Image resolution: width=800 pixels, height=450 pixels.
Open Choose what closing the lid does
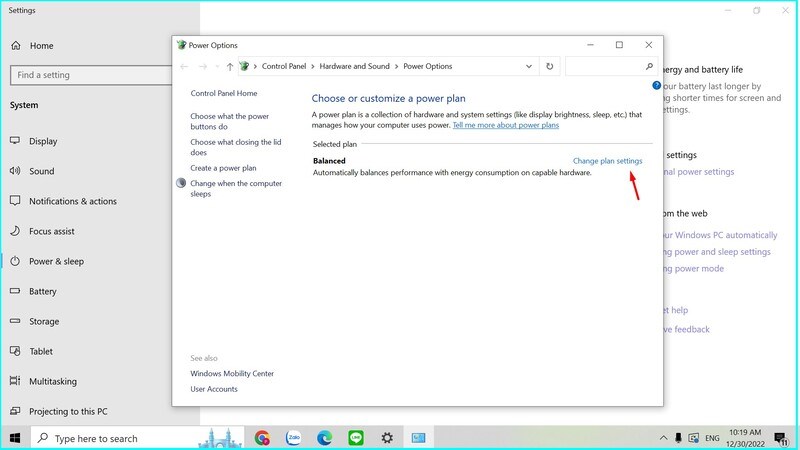point(236,147)
